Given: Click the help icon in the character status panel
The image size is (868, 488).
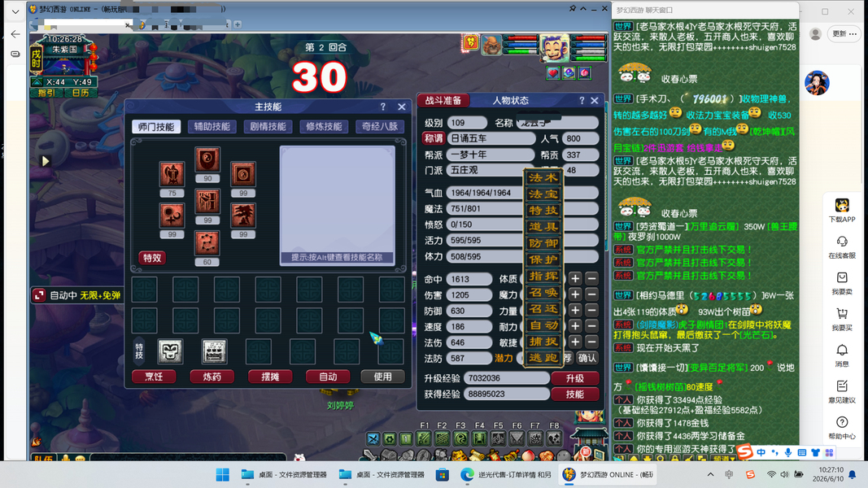Looking at the screenshot, I should [x=582, y=100].
